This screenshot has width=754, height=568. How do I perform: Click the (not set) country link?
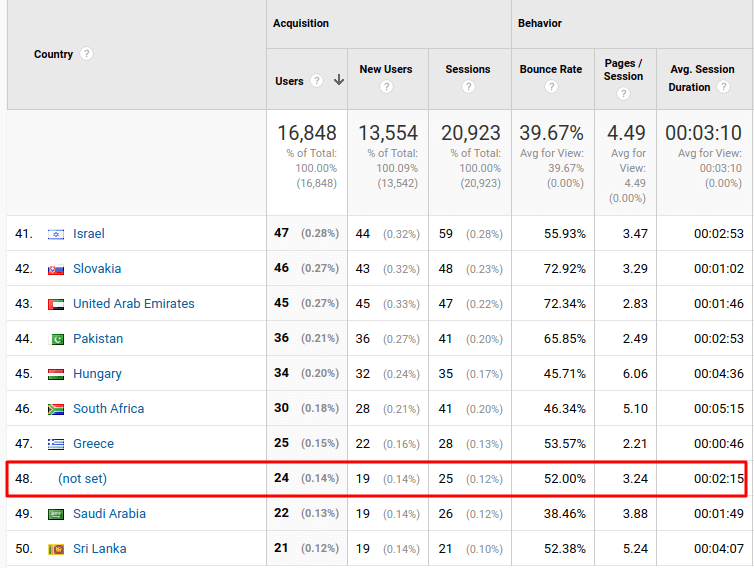click(82, 479)
